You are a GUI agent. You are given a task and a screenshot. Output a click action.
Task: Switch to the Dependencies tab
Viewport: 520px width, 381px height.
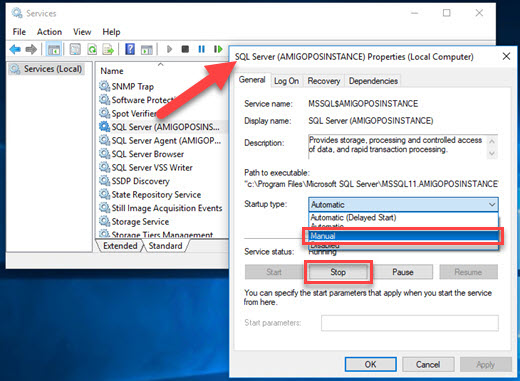coord(373,81)
